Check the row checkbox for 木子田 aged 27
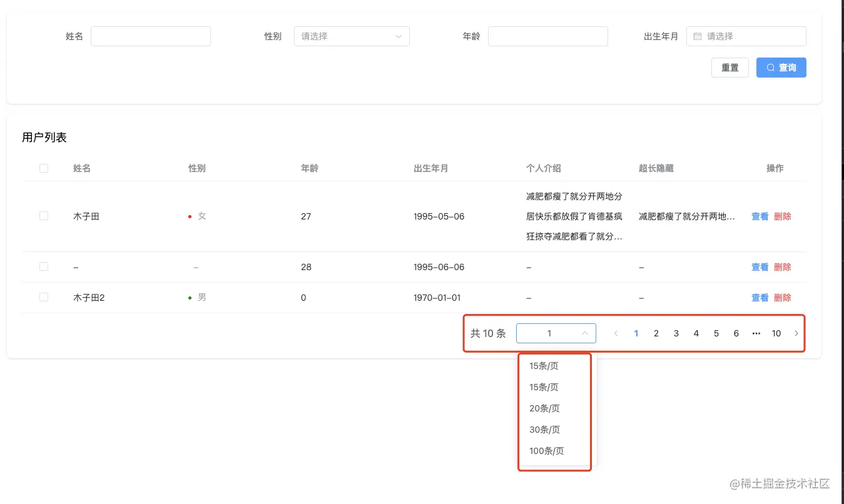Image resolution: width=844 pixels, height=504 pixels. click(x=44, y=216)
